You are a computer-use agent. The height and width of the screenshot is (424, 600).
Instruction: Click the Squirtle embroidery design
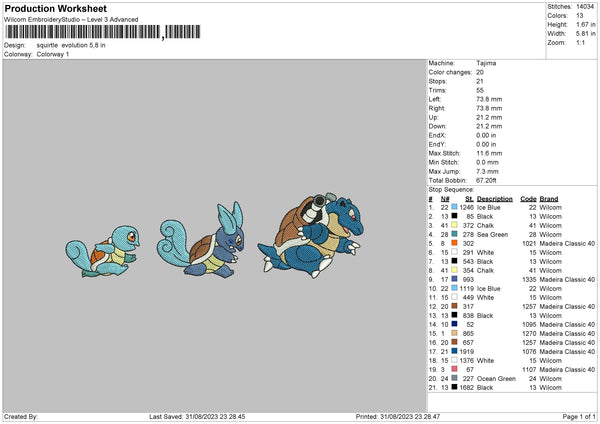103,251
